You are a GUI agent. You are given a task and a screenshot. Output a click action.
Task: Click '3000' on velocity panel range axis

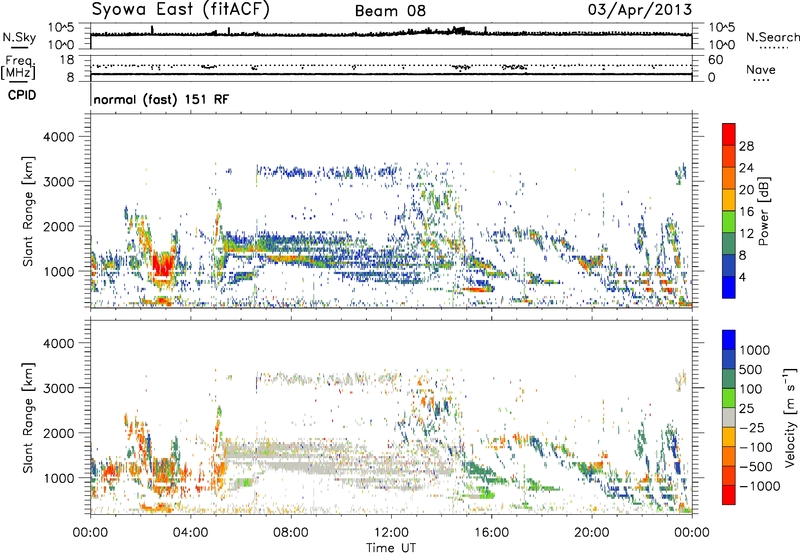pos(58,388)
